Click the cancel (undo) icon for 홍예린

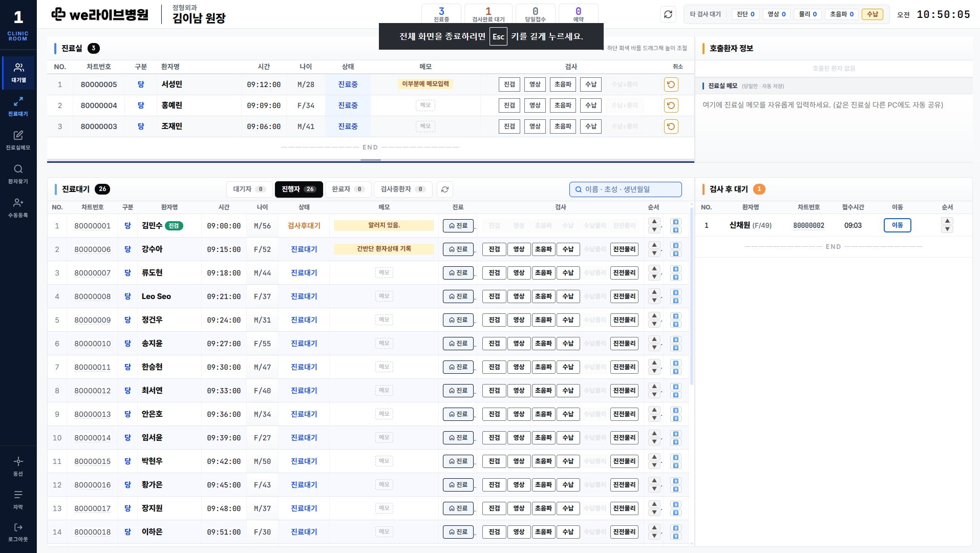671,105
